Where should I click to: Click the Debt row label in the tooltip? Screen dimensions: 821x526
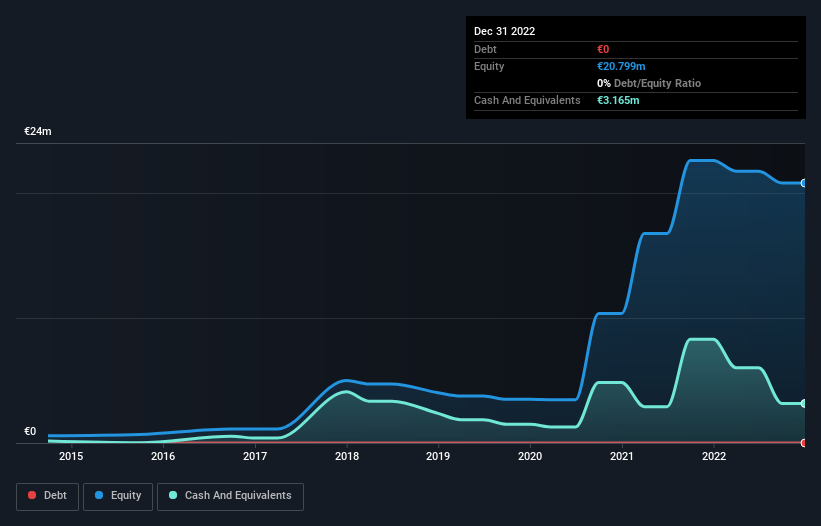coord(485,49)
